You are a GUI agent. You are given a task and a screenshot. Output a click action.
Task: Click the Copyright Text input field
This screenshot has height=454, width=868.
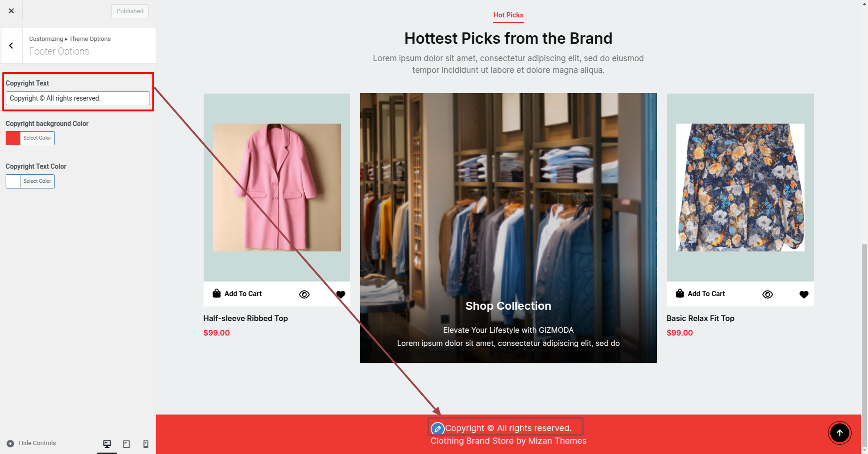tap(78, 98)
